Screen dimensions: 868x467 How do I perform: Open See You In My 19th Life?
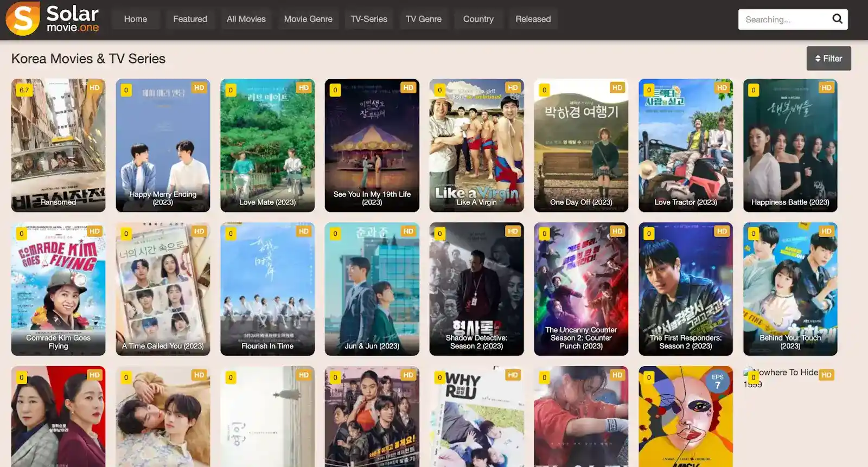pyautogui.click(x=372, y=145)
